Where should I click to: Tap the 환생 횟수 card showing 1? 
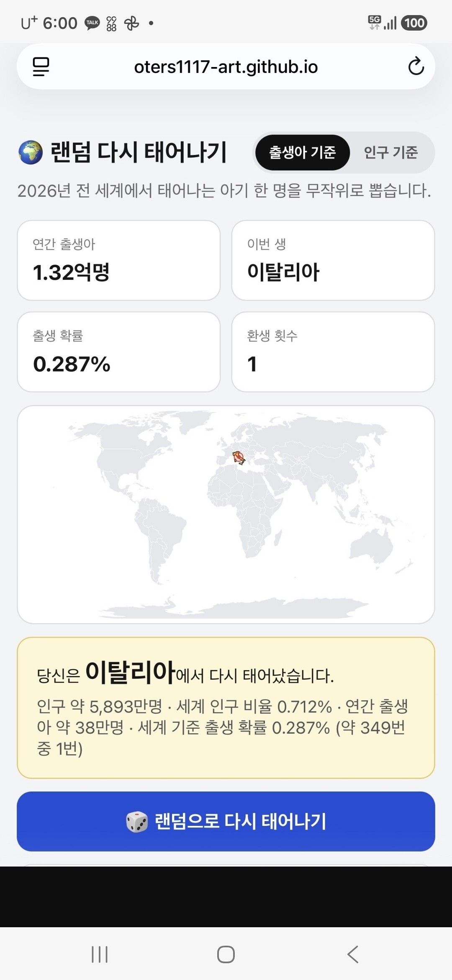(x=333, y=352)
